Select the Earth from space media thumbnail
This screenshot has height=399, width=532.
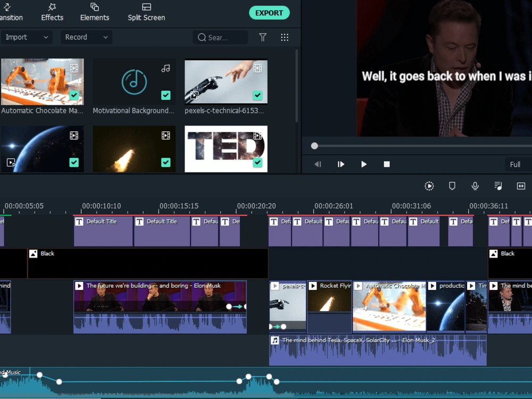click(43, 149)
